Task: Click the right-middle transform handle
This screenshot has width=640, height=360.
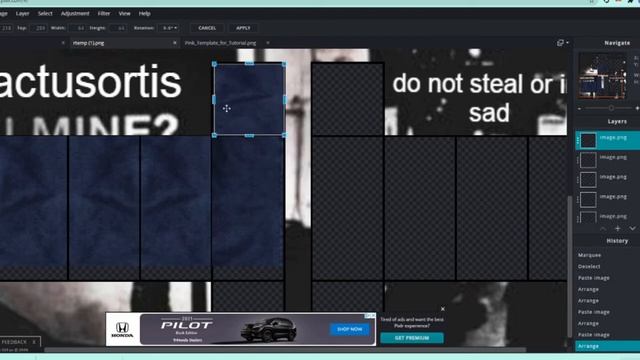Action: [285, 100]
